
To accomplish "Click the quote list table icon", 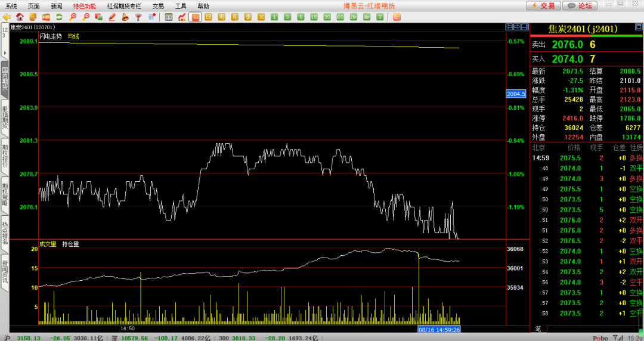I will tap(169, 17).
